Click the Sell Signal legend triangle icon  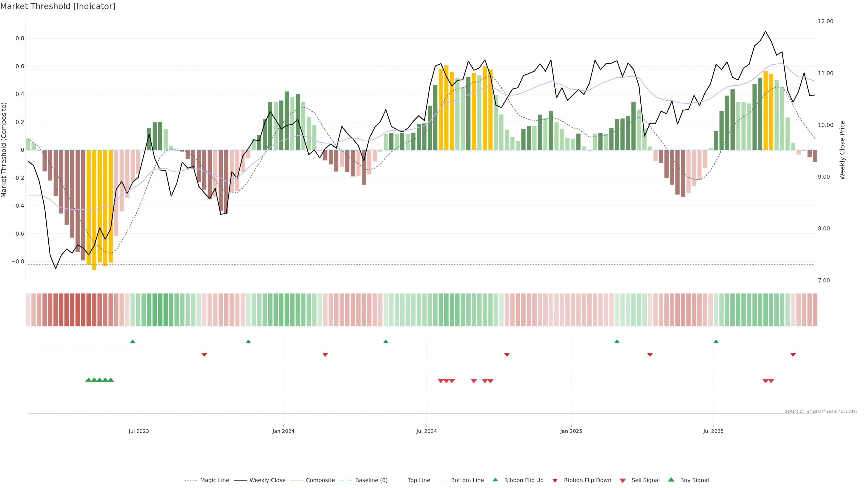(x=623, y=481)
